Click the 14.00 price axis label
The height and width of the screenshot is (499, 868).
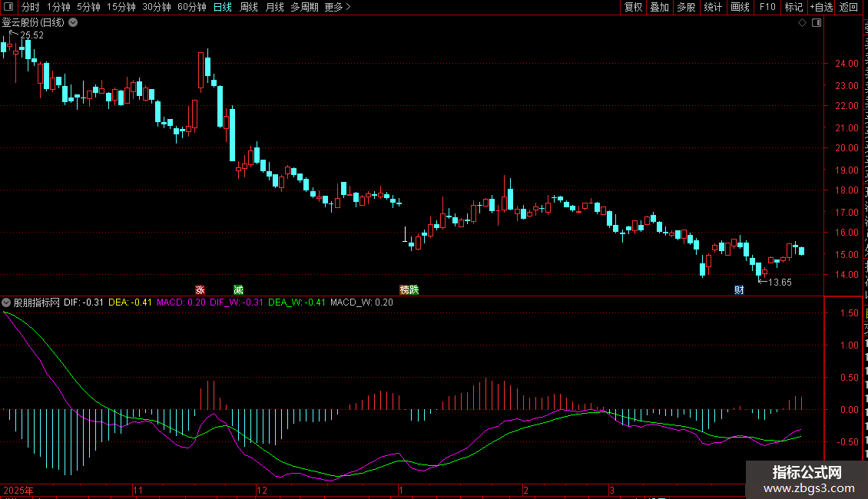click(x=846, y=275)
